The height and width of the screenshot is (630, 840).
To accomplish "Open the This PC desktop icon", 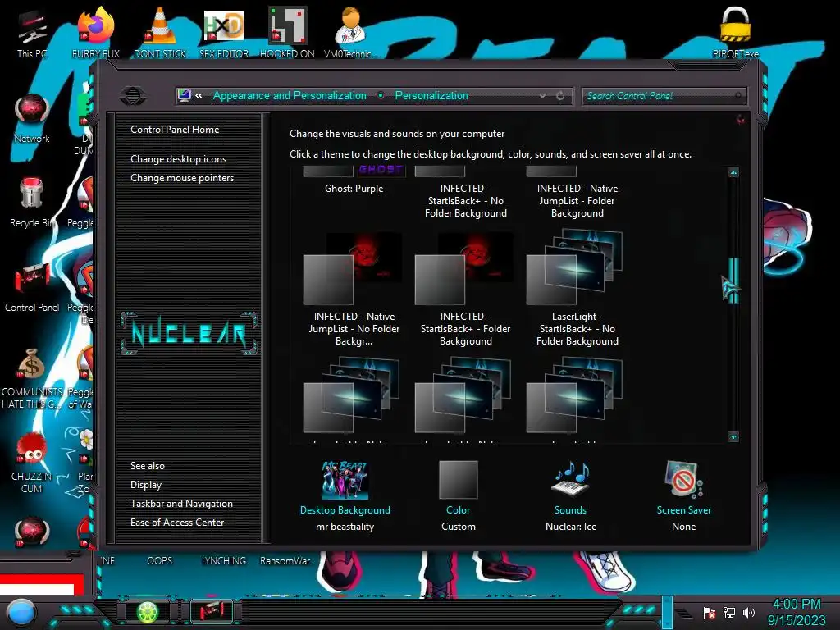I will 32,34.
